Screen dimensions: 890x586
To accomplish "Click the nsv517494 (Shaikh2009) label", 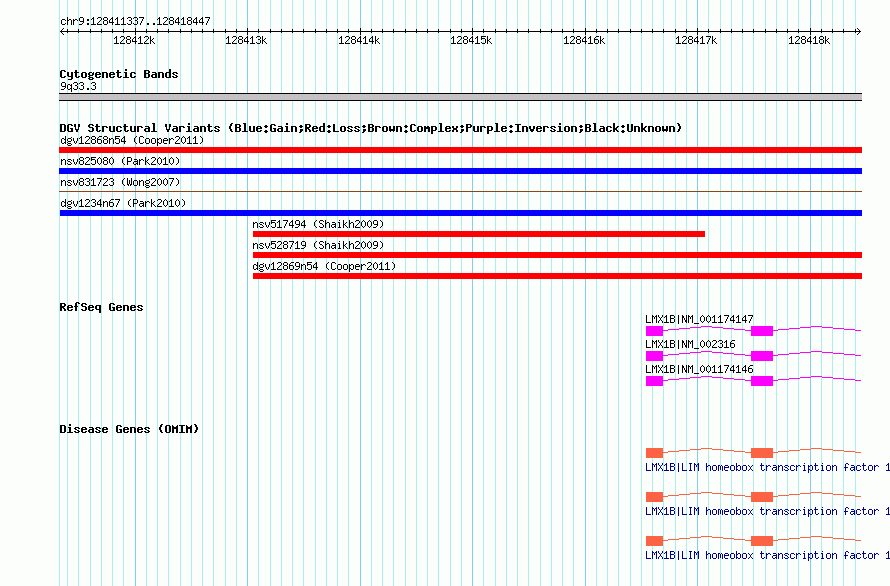I will [x=318, y=224].
